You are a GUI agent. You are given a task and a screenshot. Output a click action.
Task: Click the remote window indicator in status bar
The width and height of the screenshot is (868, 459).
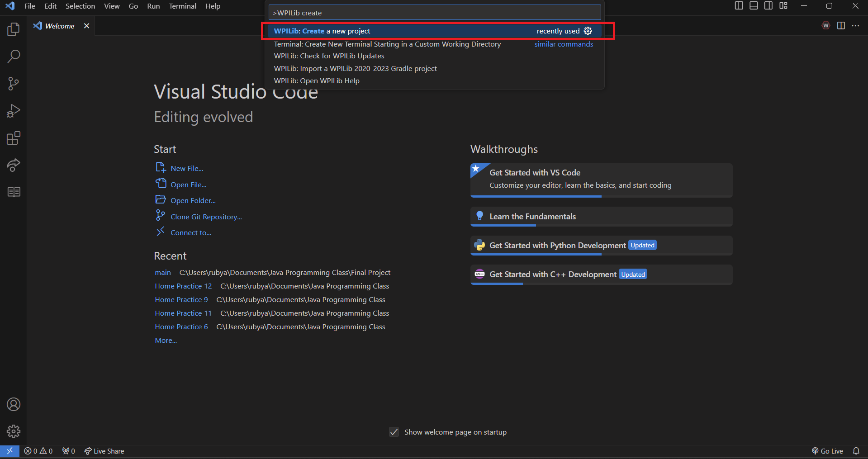click(9, 451)
